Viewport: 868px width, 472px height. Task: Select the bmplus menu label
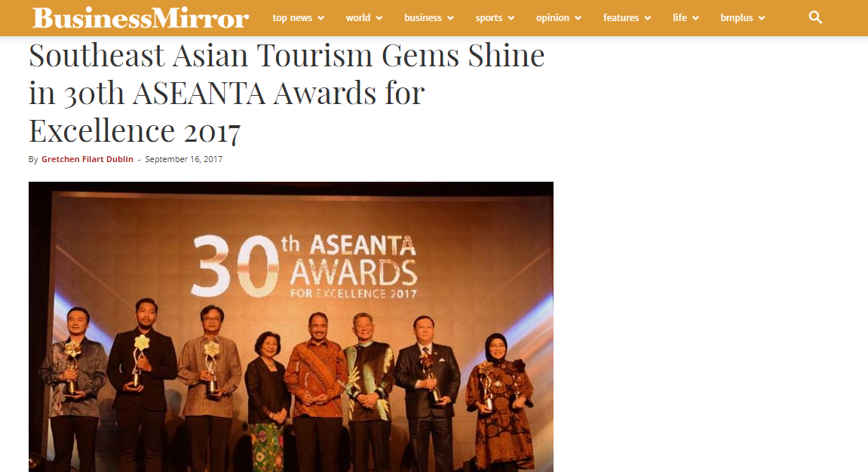(x=737, y=17)
